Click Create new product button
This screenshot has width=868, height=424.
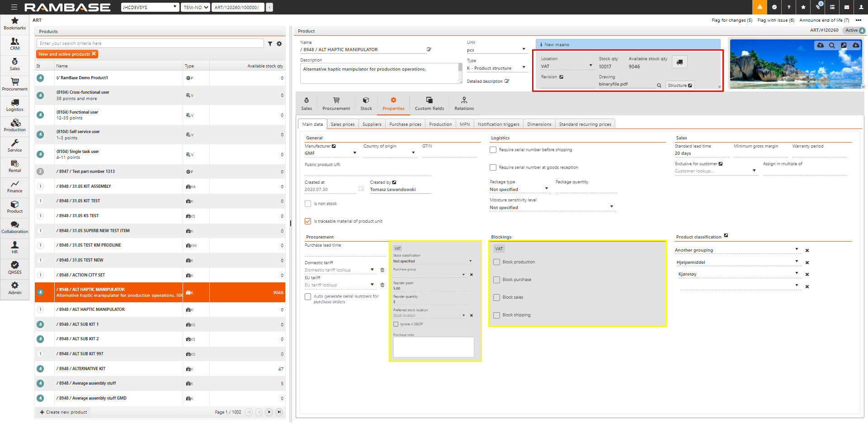coord(63,412)
